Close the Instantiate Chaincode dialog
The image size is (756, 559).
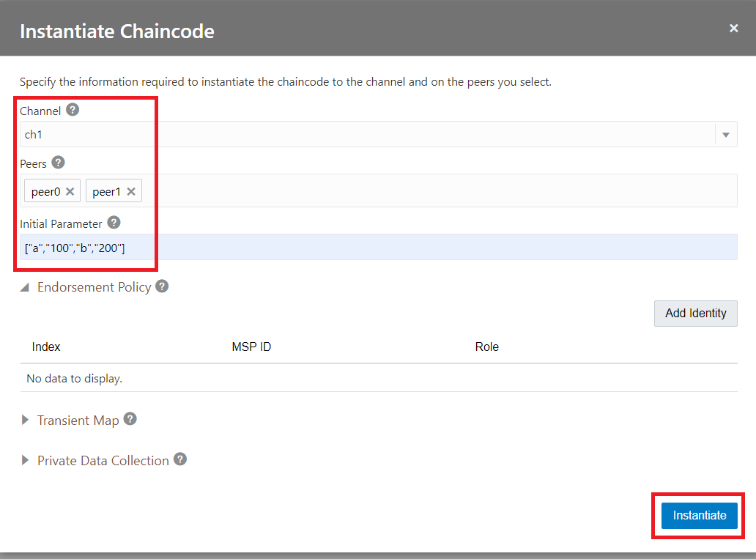[733, 29]
